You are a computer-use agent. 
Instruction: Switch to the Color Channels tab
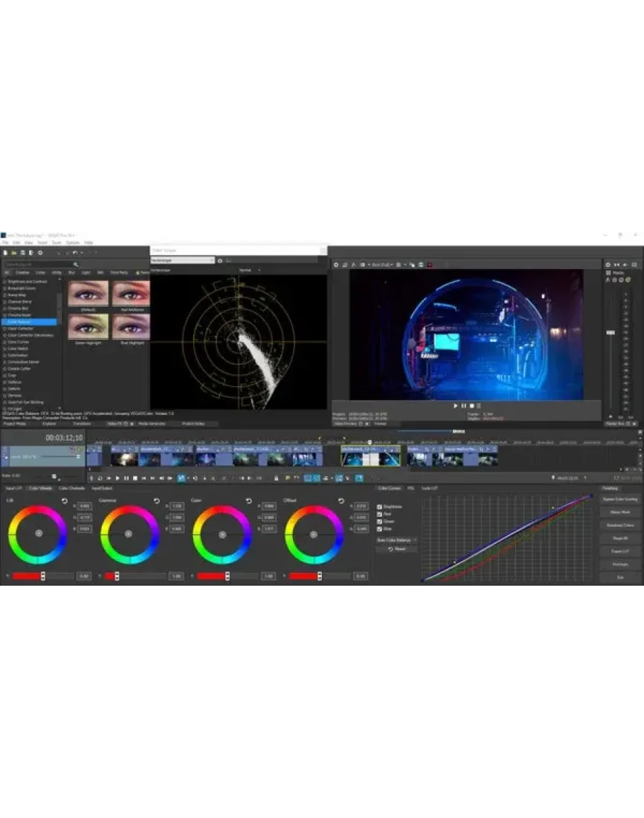[71, 489]
